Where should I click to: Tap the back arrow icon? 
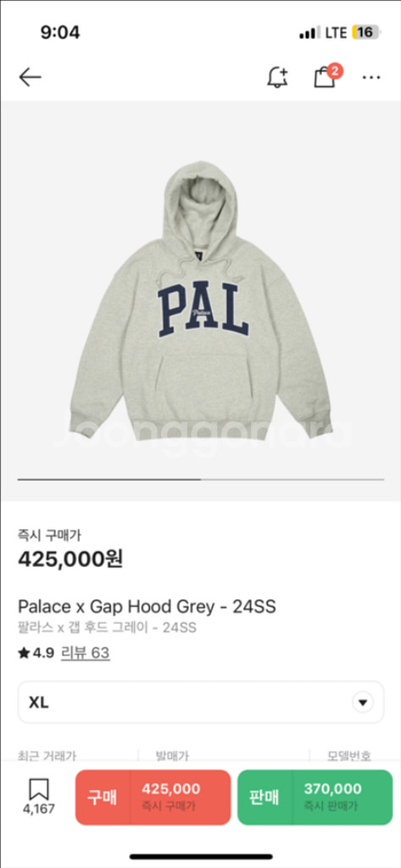point(30,77)
